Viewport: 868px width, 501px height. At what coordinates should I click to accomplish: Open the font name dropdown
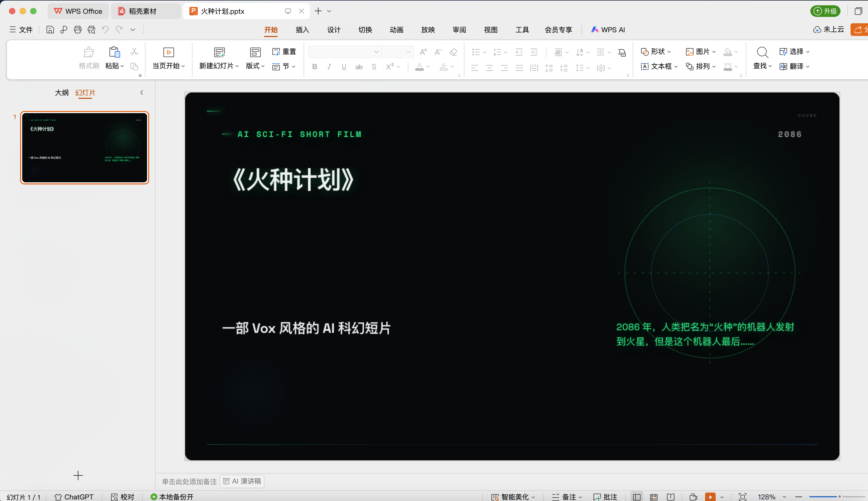pyautogui.click(x=376, y=52)
